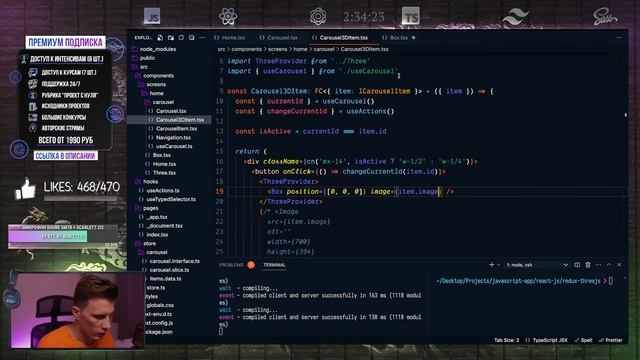Click 'carousel' in the breadcrumb path
Viewport: 640px width, 360px height.
(324, 49)
